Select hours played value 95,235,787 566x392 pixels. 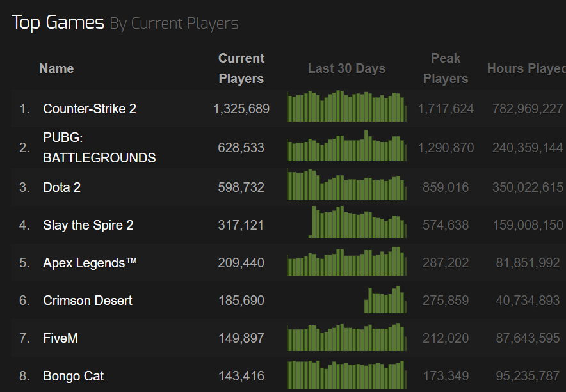tap(528, 376)
